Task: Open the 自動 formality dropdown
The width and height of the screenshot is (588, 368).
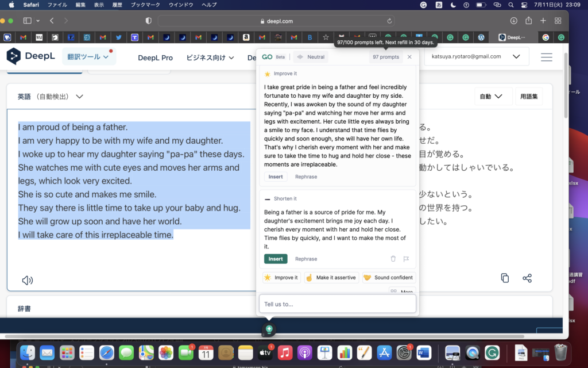Action: (491, 97)
